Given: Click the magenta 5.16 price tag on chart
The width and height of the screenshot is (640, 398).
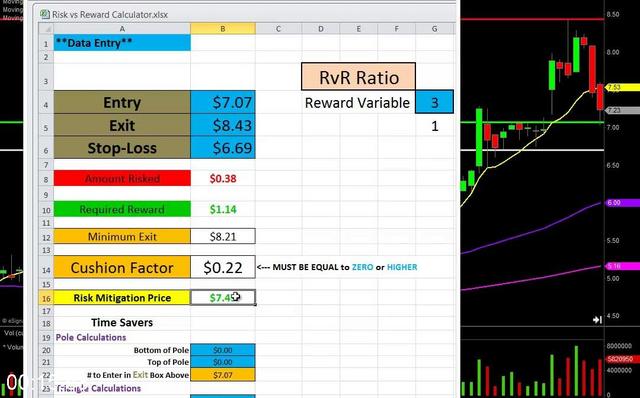Looking at the screenshot, I should point(622,266).
